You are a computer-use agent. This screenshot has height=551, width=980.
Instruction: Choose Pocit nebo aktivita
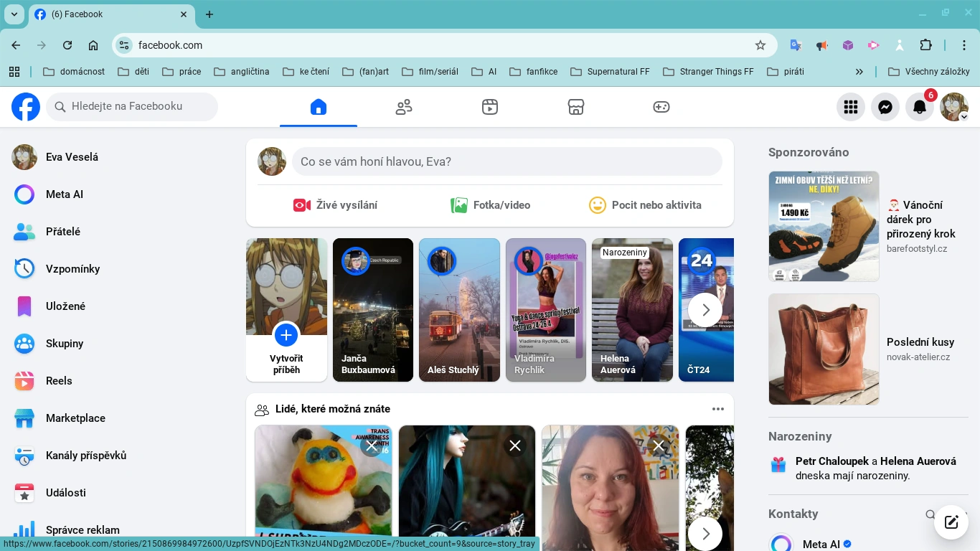click(645, 205)
